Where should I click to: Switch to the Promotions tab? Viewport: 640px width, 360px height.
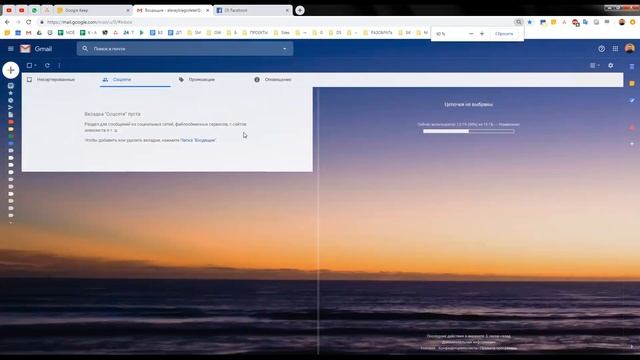(x=210, y=80)
